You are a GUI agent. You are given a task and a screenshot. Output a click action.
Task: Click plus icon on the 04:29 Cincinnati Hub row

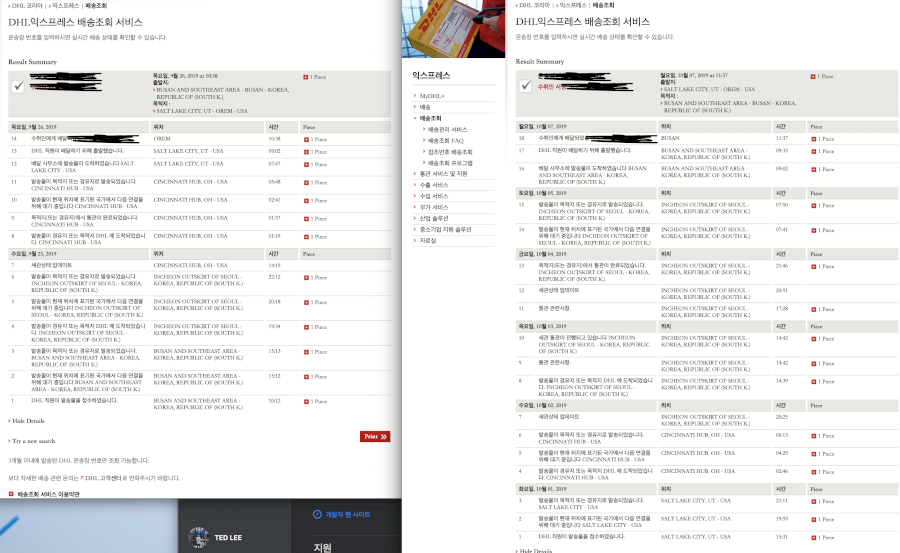pyautogui.click(x=813, y=454)
